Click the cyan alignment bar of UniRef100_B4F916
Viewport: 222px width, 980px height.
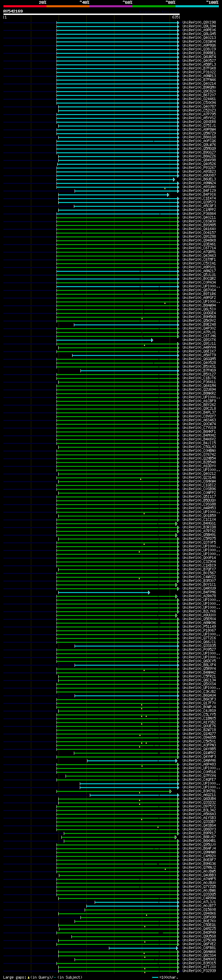[x=113, y=195]
